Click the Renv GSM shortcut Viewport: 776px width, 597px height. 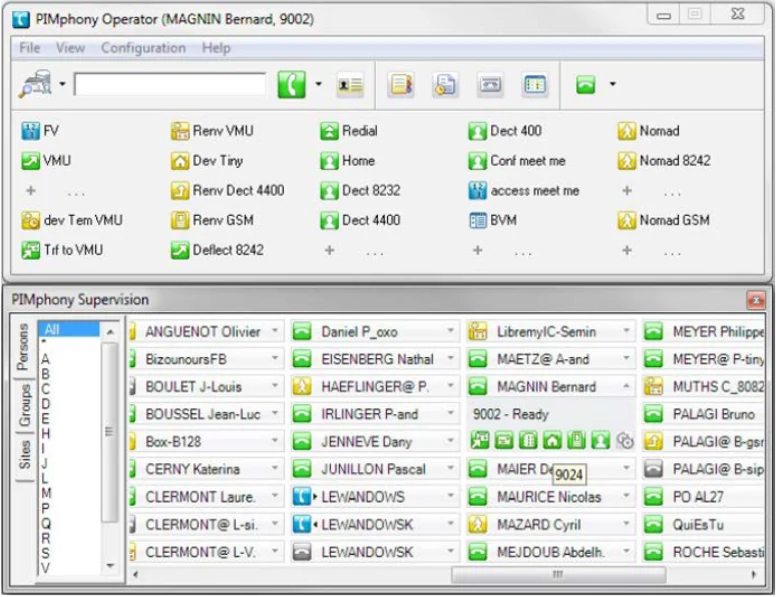click(212, 220)
